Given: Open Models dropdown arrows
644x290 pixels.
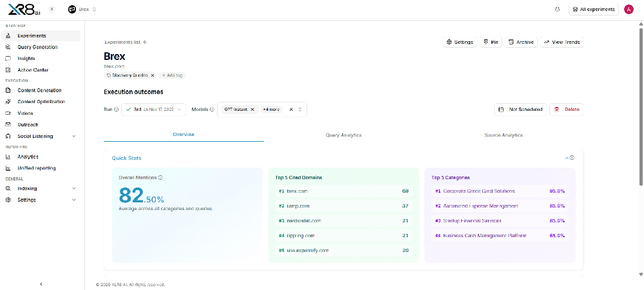Looking at the screenshot, I should coord(300,110).
